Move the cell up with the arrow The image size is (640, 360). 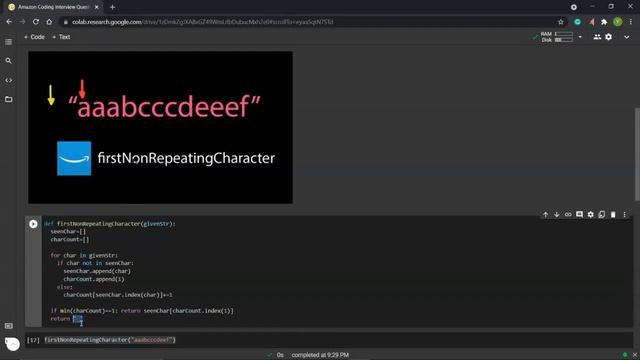[545, 214]
